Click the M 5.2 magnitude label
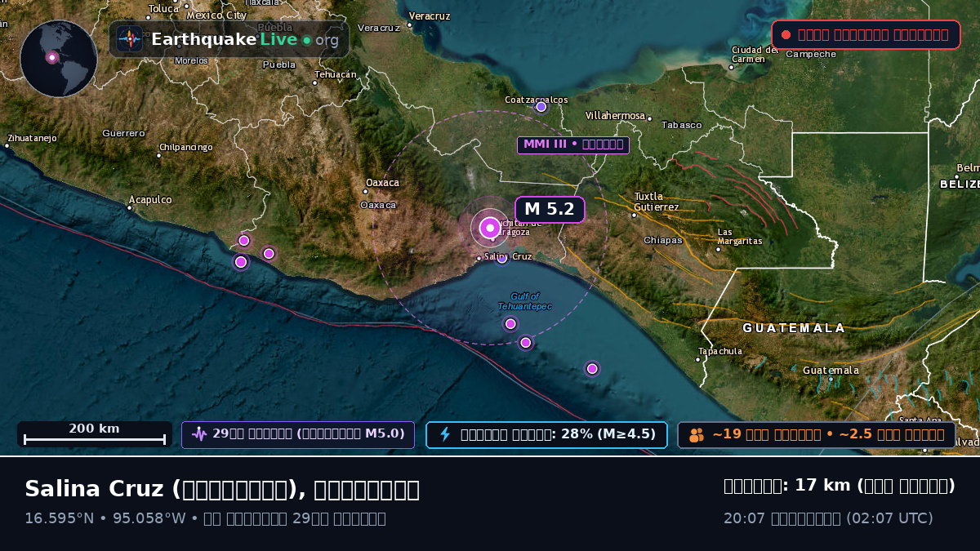 click(x=550, y=210)
